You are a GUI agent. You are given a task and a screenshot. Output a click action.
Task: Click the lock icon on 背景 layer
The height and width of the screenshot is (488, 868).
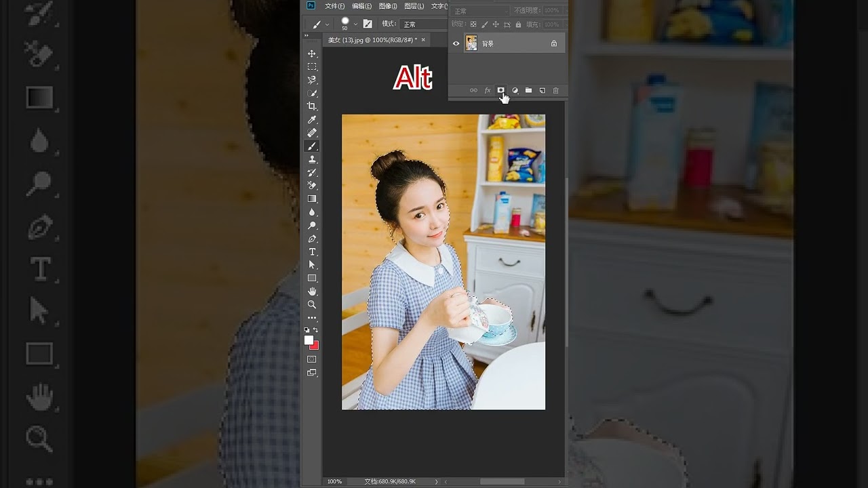pyautogui.click(x=554, y=43)
